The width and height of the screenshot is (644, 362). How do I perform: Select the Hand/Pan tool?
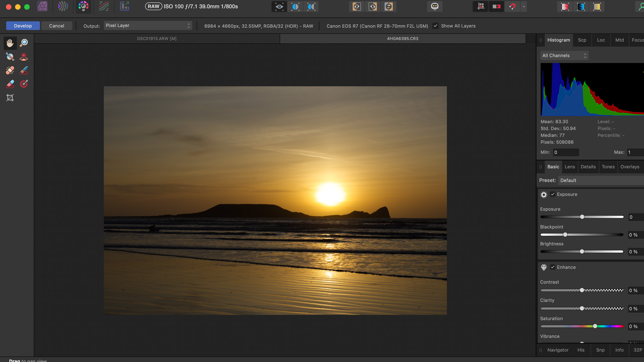click(10, 43)
